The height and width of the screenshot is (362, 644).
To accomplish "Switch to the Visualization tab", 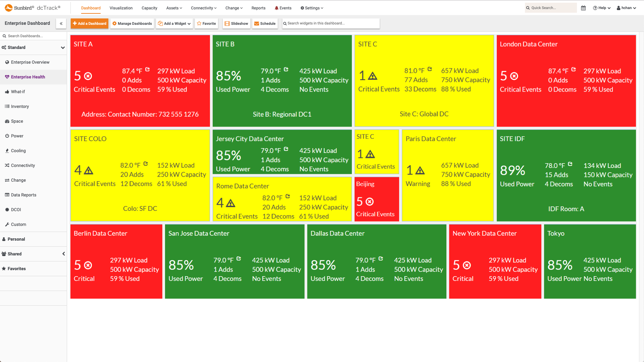I will [x=121, y=8].
